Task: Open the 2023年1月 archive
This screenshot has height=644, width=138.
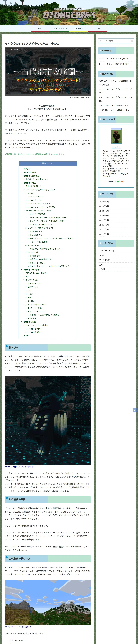Action: pos(104,207)
